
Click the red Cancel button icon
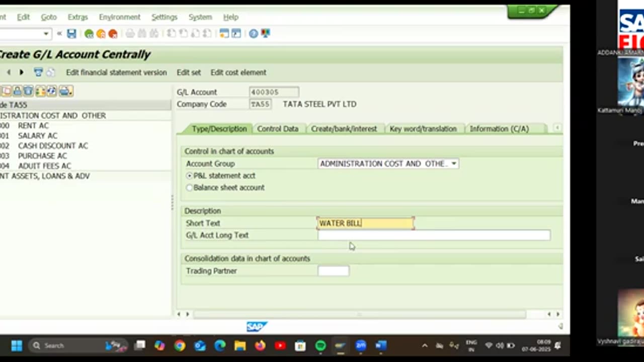113,34
